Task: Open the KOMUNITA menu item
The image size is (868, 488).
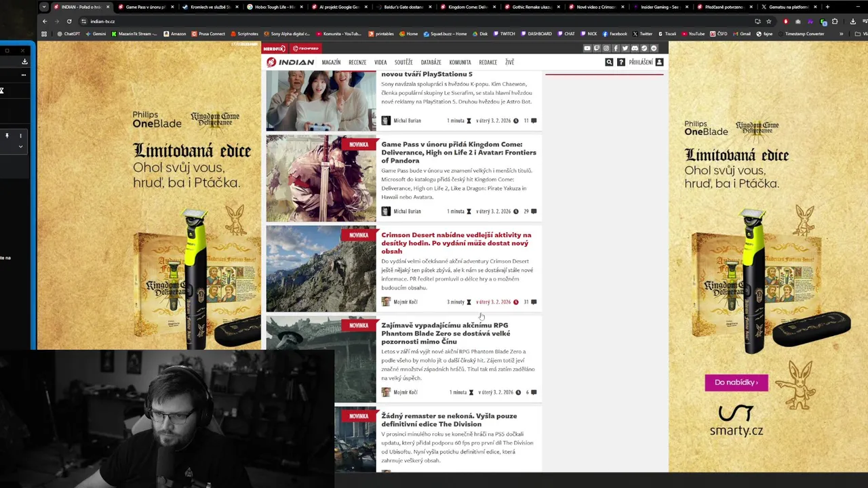Action: [460, 62]
